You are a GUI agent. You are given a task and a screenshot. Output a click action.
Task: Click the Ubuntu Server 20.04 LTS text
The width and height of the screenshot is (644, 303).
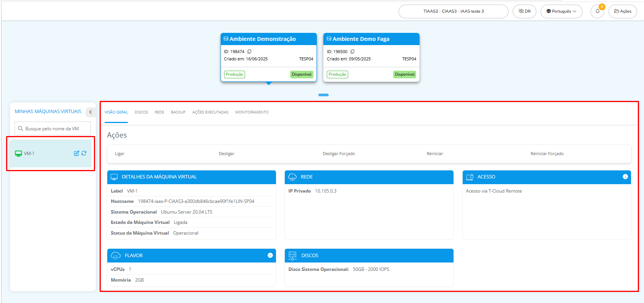coord(187,212)
